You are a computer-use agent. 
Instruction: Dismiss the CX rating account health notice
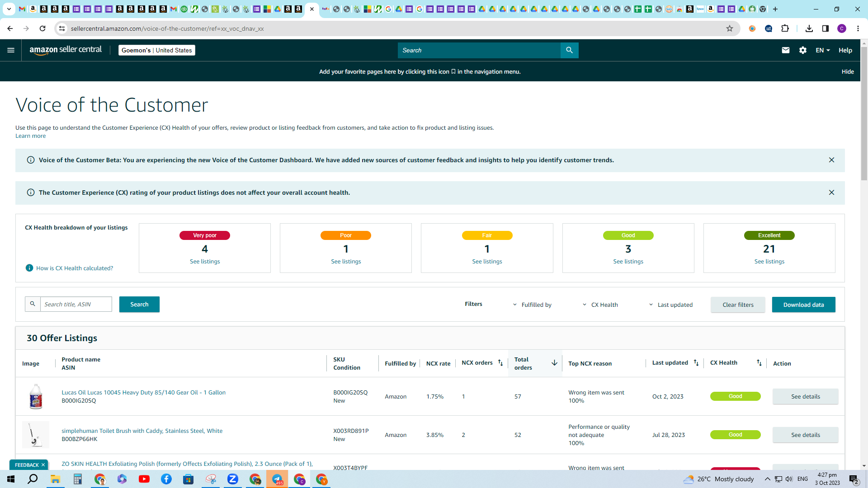(831, 192)
